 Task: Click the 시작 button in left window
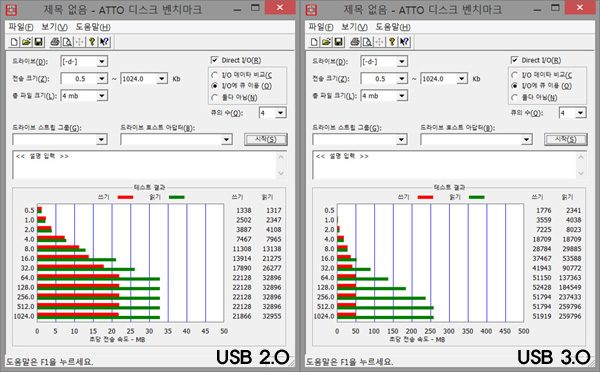(x=266, y=139)
